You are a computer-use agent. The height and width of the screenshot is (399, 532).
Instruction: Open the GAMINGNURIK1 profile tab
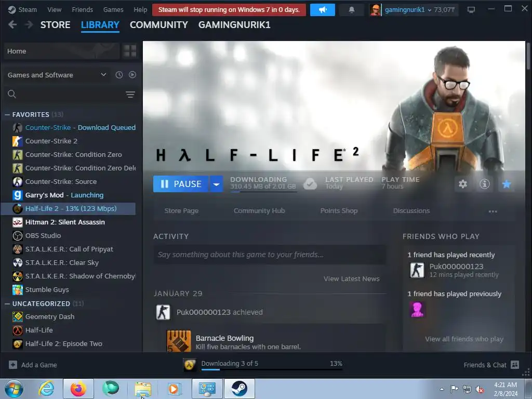point(234,25)
